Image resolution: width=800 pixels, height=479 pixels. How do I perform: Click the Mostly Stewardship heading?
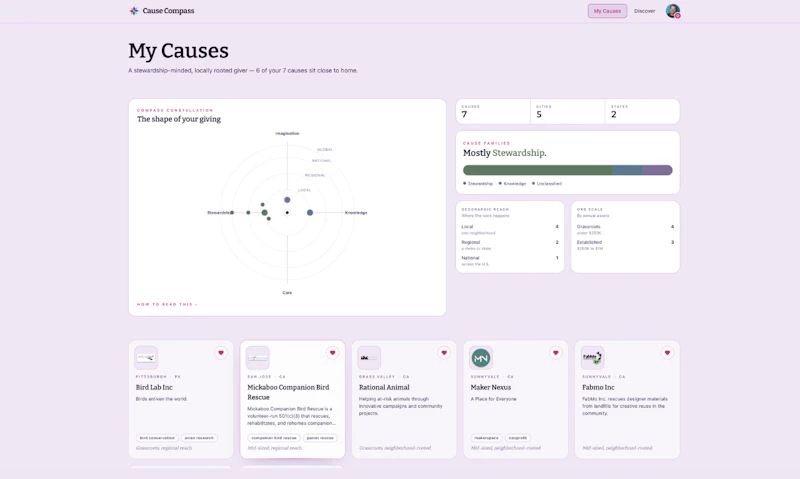click(505, 153)
